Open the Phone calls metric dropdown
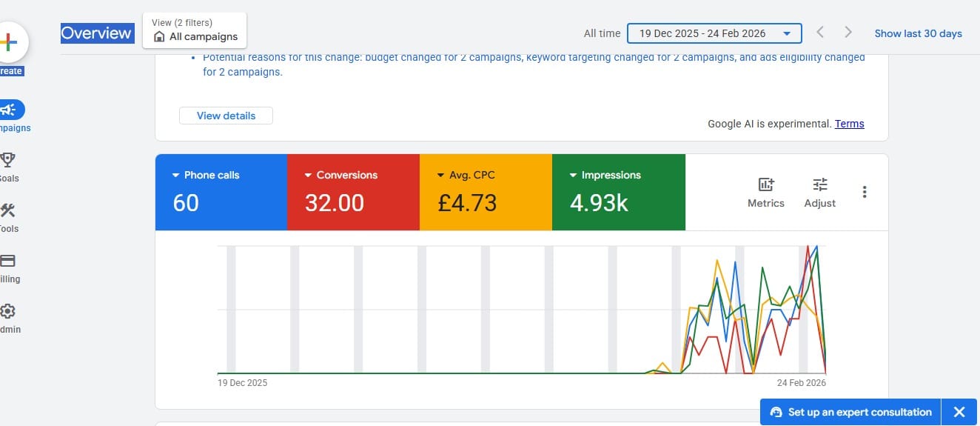980x426 pixels. click(x=205, y=175)
